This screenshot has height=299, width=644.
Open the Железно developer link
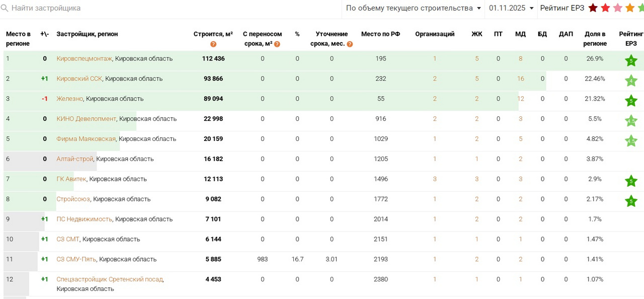tap(69, 99)
